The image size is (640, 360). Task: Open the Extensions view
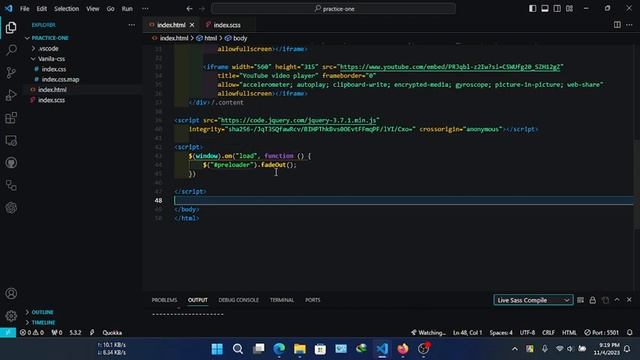click(x=11, y=118)
